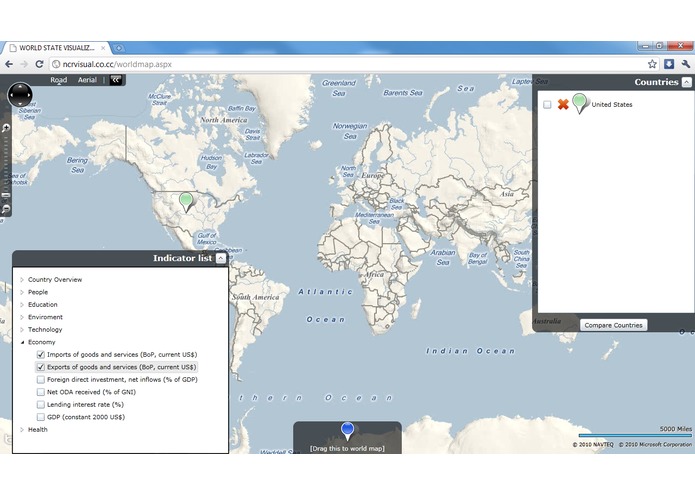Screen dimensions: 695x494
Task: Uncheck Imports of goods and services
Action: tap(41, 354)
